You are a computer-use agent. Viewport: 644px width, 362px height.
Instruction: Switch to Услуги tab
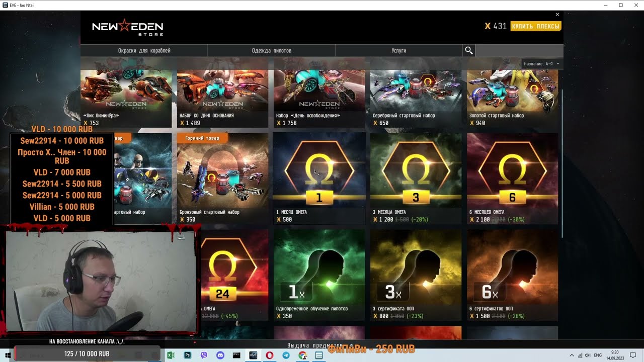399,50
